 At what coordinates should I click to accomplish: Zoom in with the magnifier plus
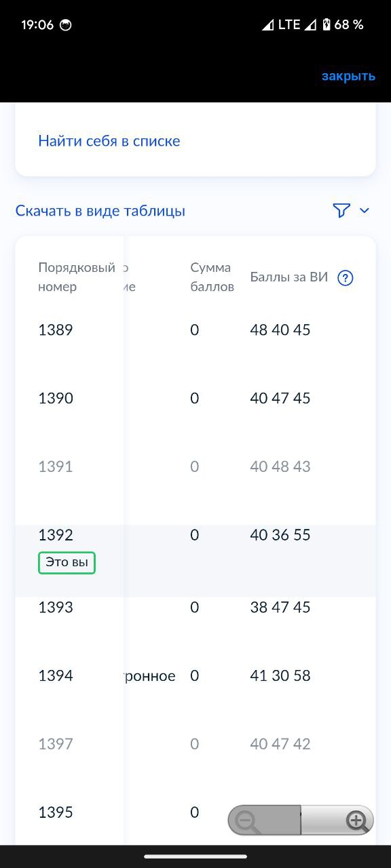(x=357, y=821)
